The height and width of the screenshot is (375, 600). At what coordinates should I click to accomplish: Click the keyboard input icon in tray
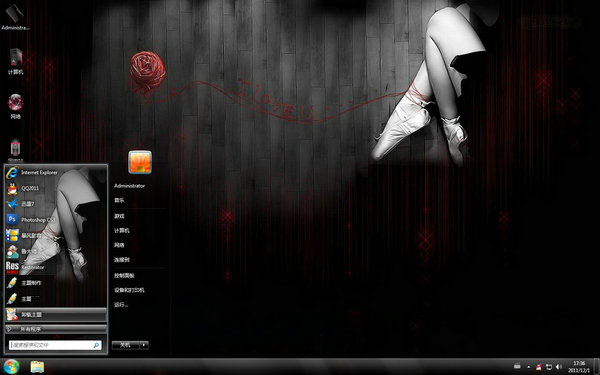pos(517,367)
